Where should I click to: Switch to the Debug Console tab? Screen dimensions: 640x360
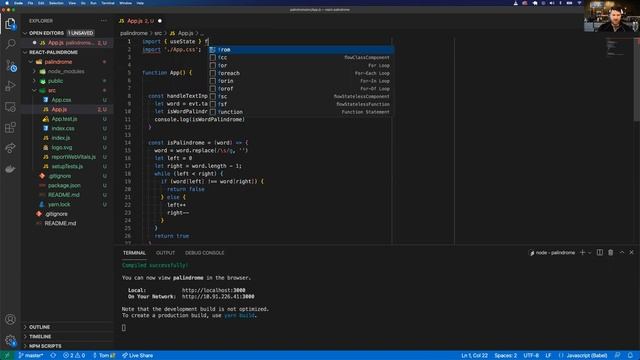tap(204, 253)
